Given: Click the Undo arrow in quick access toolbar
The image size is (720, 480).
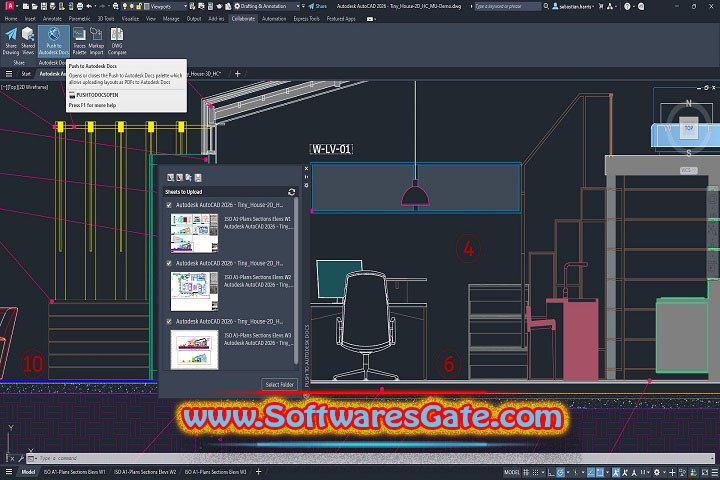Looking at the screenshot, I should 89,6.
